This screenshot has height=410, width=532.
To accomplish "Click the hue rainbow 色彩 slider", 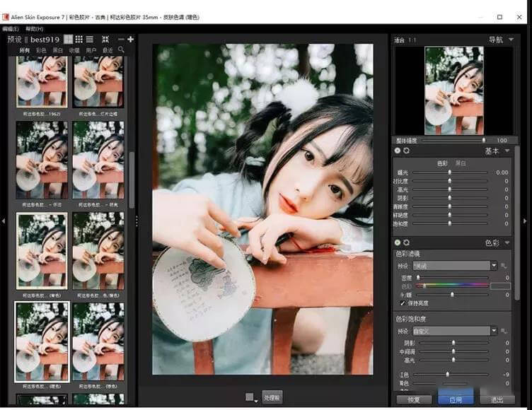I will tap(452, 286).
